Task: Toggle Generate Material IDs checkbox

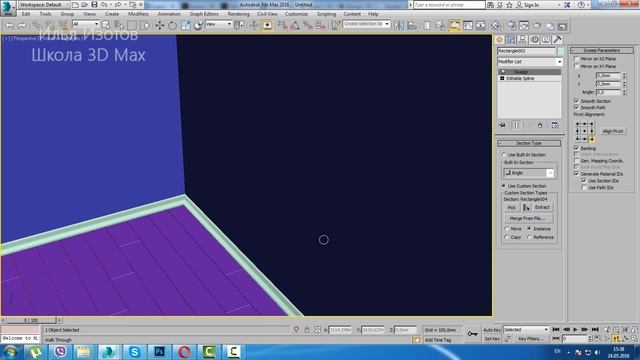Action: click(x=577, y=174)
